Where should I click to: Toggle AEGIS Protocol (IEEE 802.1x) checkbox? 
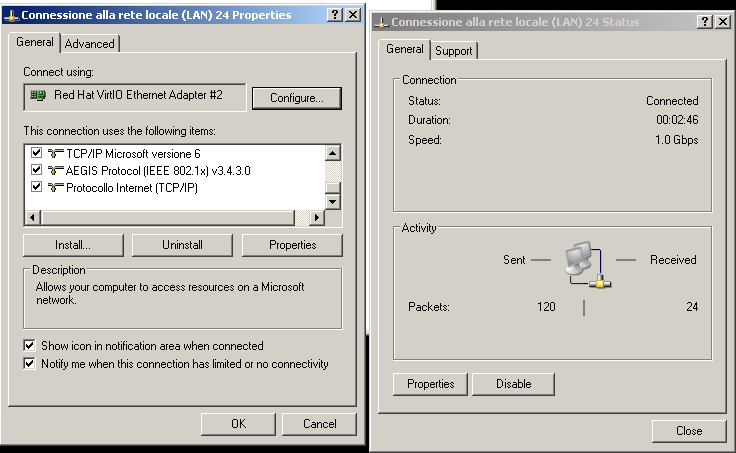pyautogui.click(x=36, y=169)
